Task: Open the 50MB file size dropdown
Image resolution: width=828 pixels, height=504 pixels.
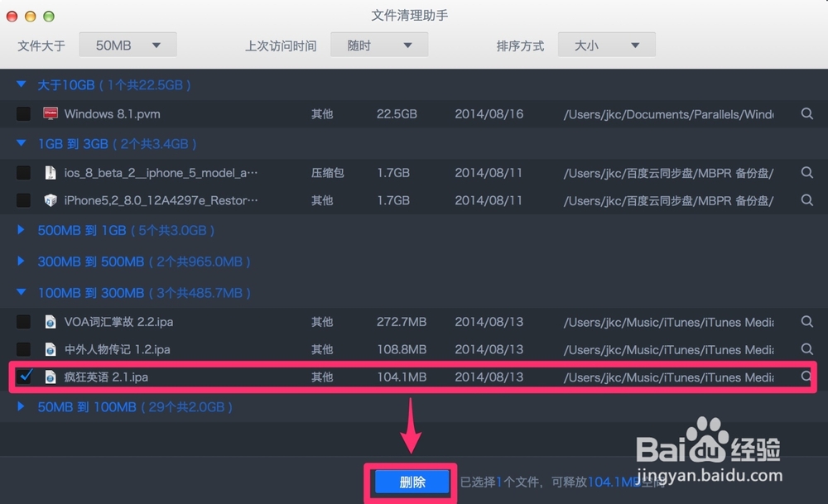Action: click(x=127, y=45)
